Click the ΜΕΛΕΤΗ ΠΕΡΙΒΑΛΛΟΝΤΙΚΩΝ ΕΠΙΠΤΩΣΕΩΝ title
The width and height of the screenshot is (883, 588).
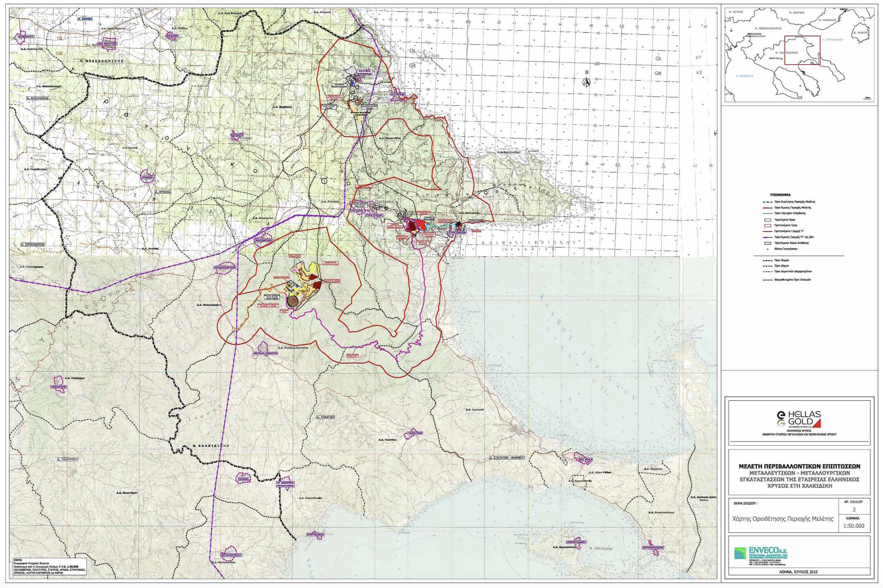click(799, 466)
